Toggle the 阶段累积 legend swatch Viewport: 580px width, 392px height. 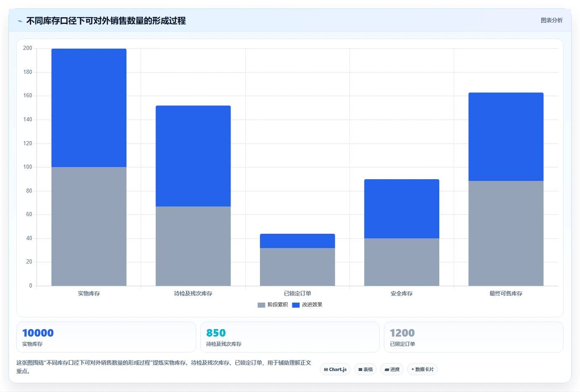(x=261, y=305)
